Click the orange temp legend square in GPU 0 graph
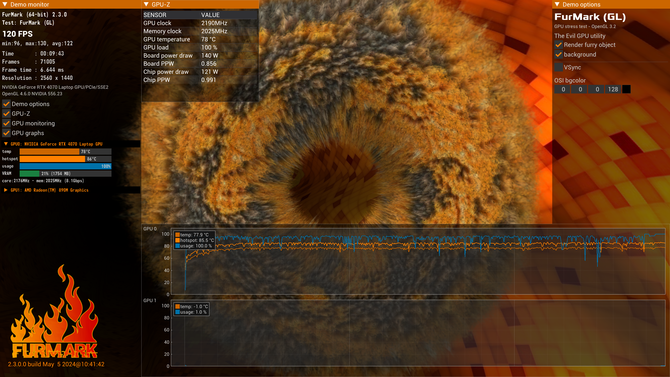Viewport: 670px width, 377px height. 177,235
